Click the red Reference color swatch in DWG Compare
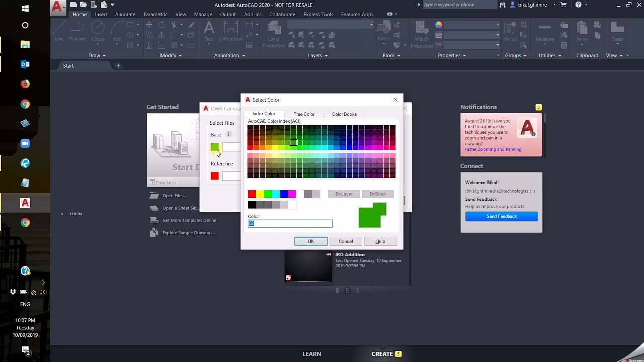644x362 pixels. point(215,176)
